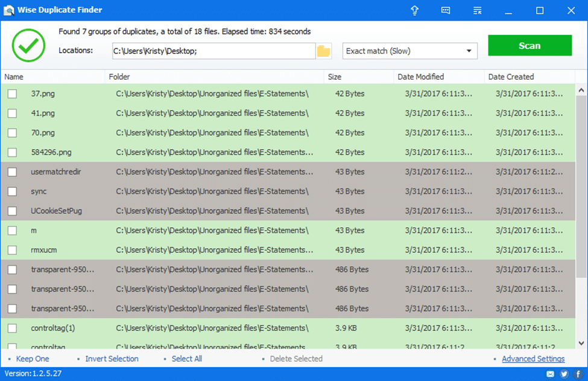
Task: Open the Facebook icon in status bar
Action: coord(578,374)
